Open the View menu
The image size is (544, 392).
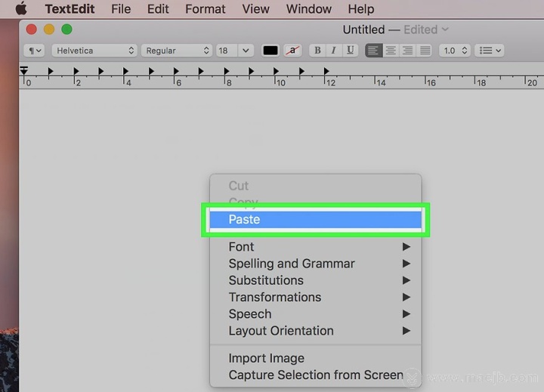pyautogui.click(x=255, y=8)
